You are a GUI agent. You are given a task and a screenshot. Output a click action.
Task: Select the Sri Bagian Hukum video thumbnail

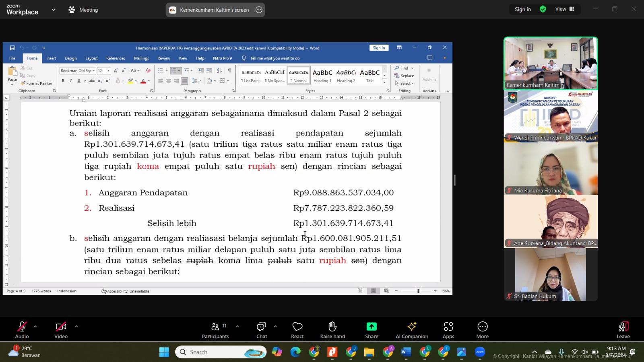click(551, 275)
